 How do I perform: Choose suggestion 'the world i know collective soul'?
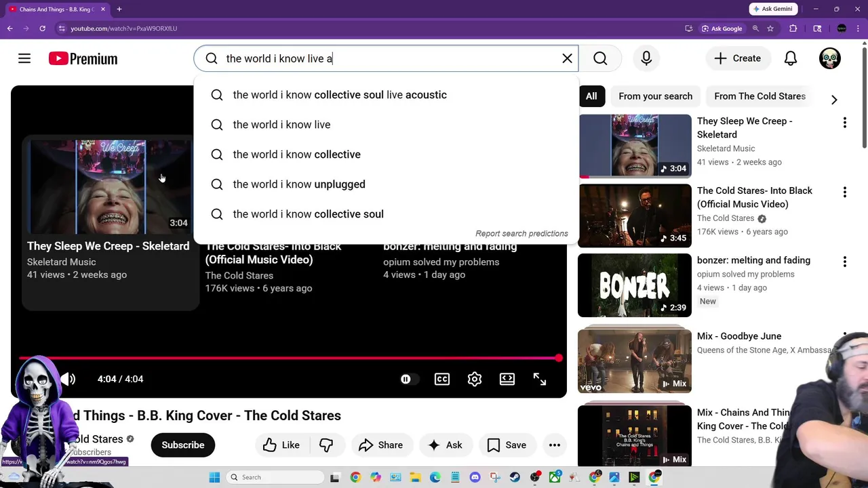pos(386,214)
